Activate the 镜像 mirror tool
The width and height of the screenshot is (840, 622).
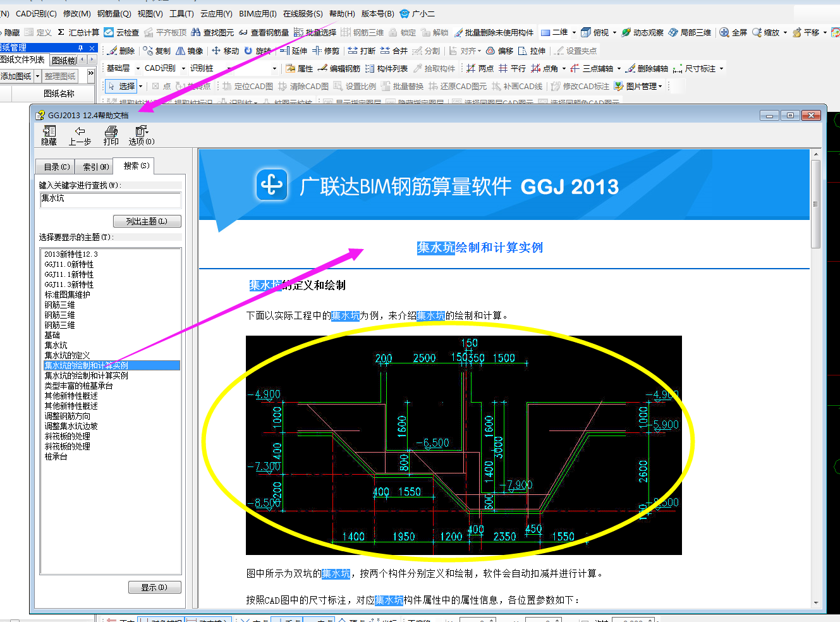point(189,51)
